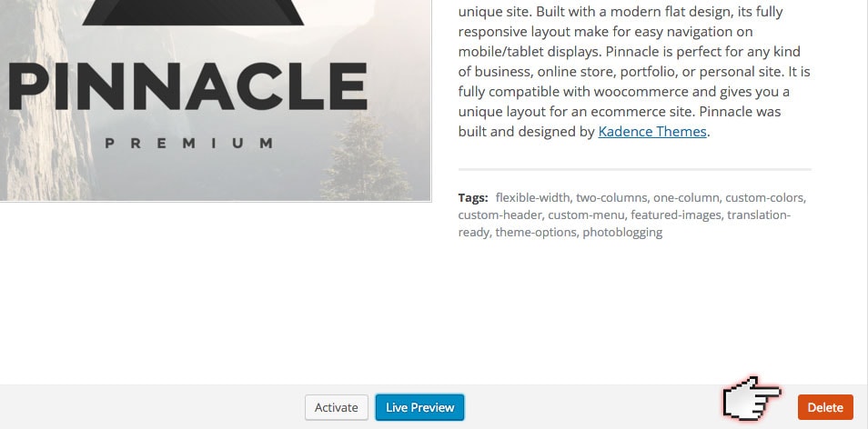The width and height of the screenshot is (868, 429).
Task: Select the custom-menu tag text
Action: (587, 214)
